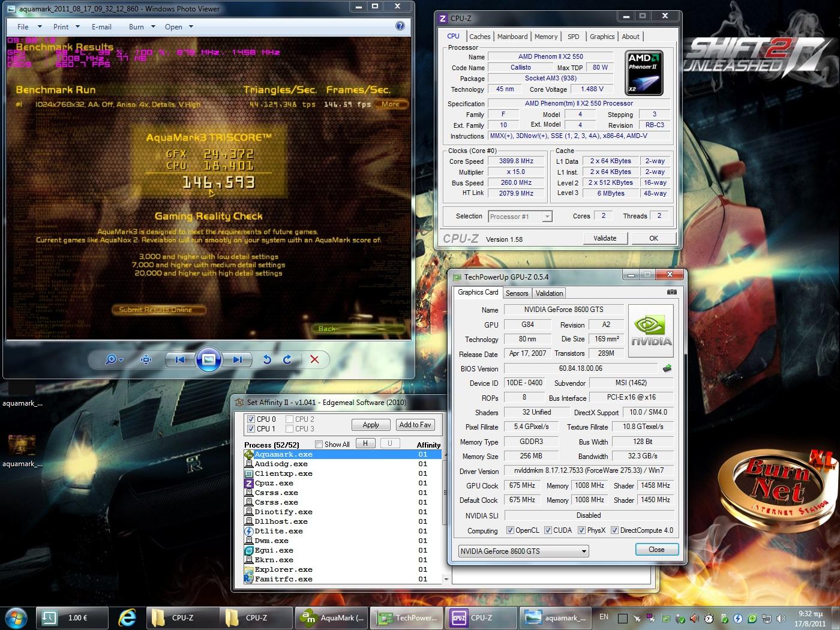Click the GPU-Z screenshot camera icon
840x630 pixels.
click(x=671, y=292)
